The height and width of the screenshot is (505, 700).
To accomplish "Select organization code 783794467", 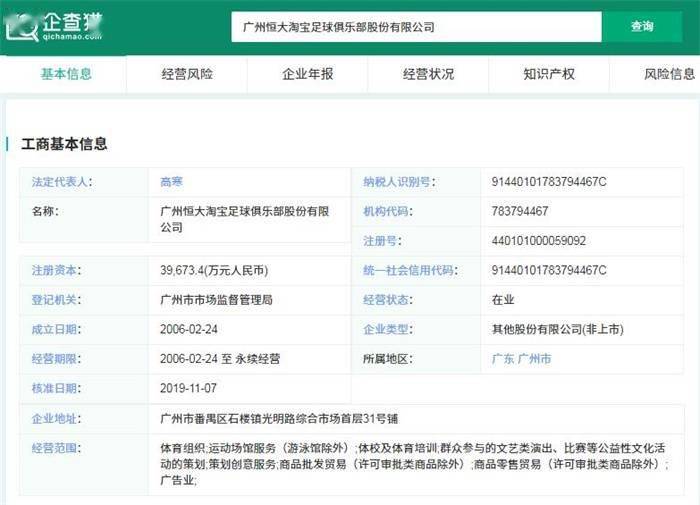I will pyautogui.click(x=520, y=211).
